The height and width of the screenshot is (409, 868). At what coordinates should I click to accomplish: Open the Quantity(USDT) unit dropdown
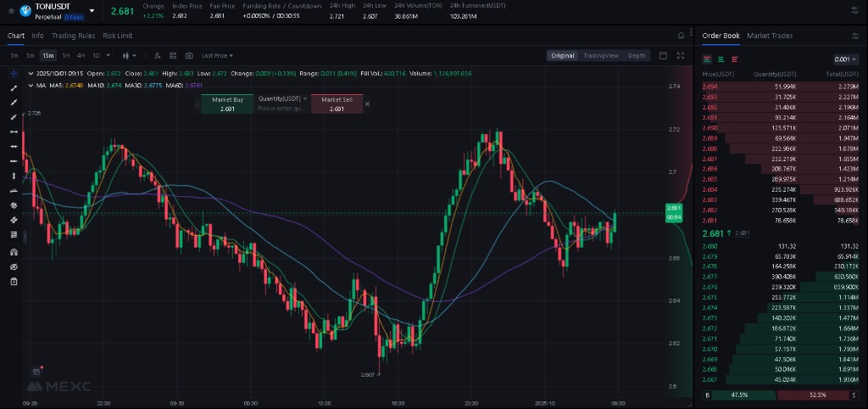tap(282, 98)
